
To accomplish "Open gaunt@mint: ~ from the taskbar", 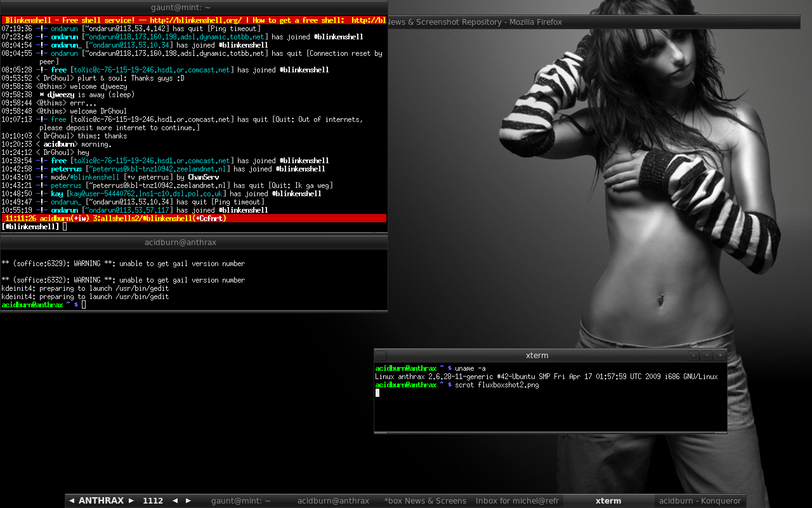I will point(241,501).
